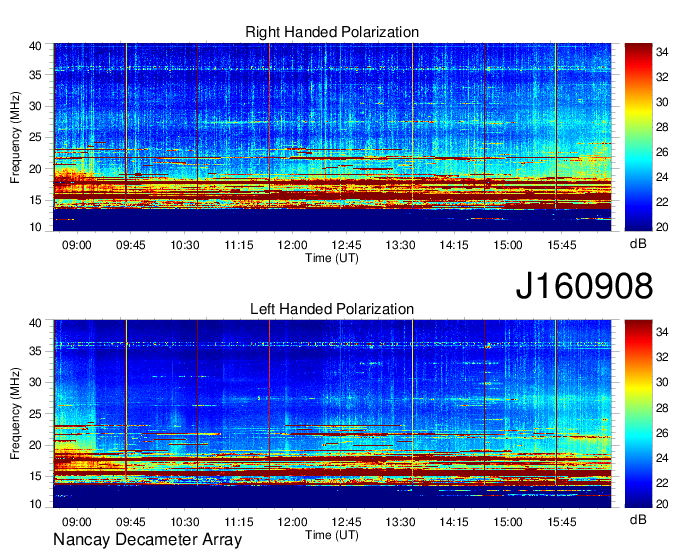
Task: Click the 13:30 time tick of the left-handed plot
Action: point(400,522)
